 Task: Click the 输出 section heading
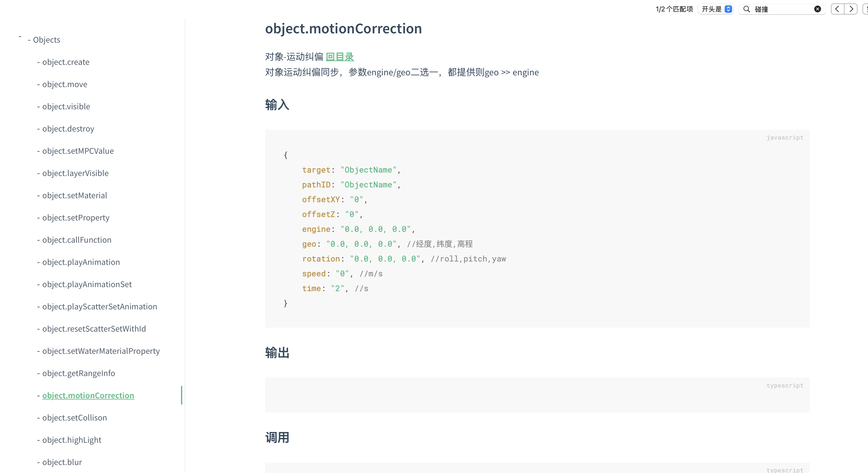(277, 353)
